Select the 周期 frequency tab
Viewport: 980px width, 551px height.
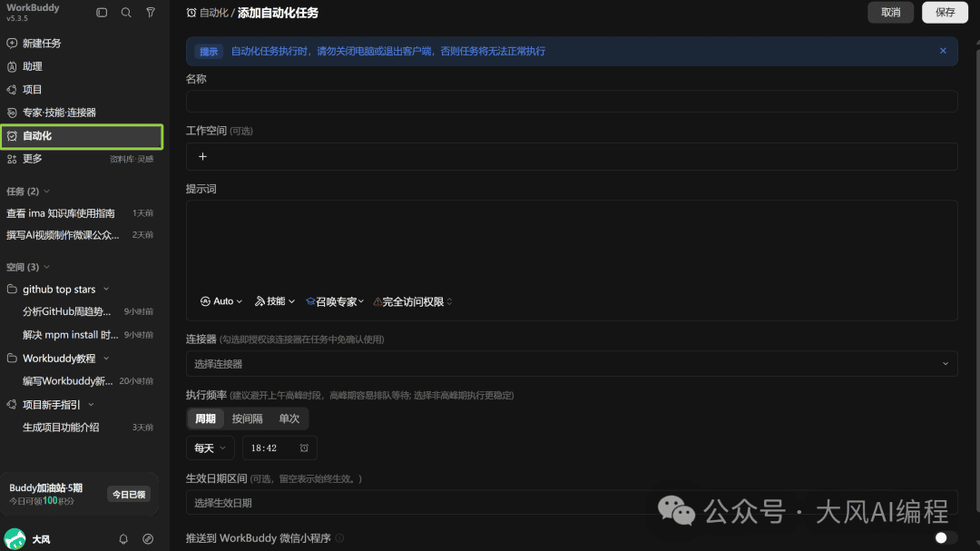coord(206,418)
